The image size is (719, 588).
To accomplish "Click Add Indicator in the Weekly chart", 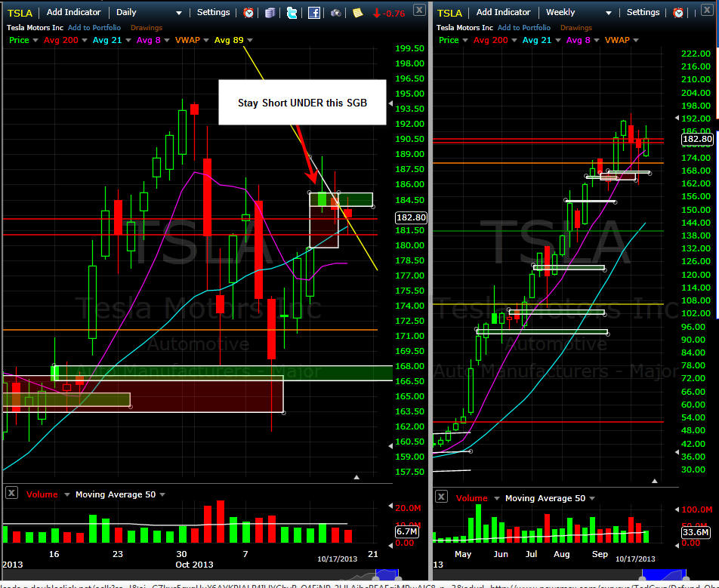I will click(x=503, y=12).
